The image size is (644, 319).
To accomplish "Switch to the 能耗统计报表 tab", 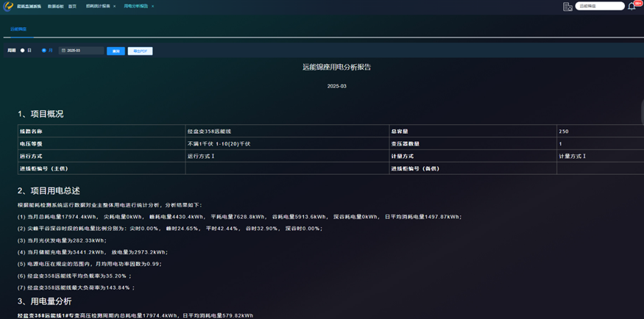I will point(97,6).
